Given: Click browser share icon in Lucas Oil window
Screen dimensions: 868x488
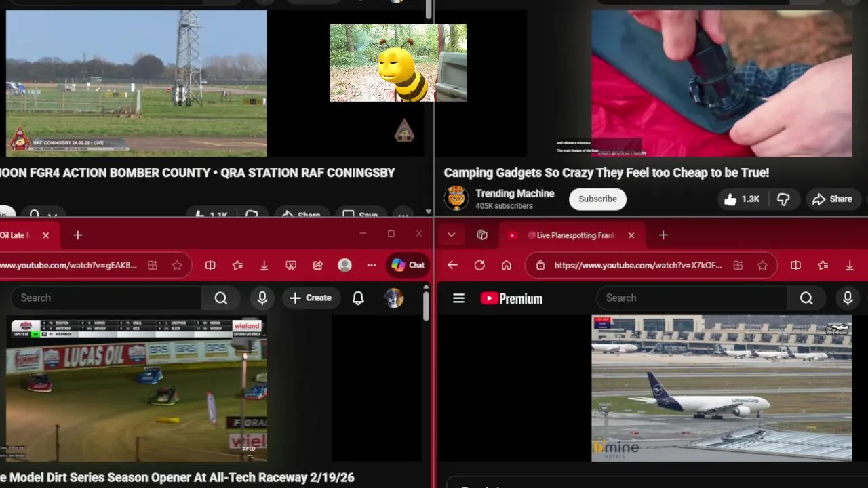Looking at the screenshot, I should [x=318, y=266].
